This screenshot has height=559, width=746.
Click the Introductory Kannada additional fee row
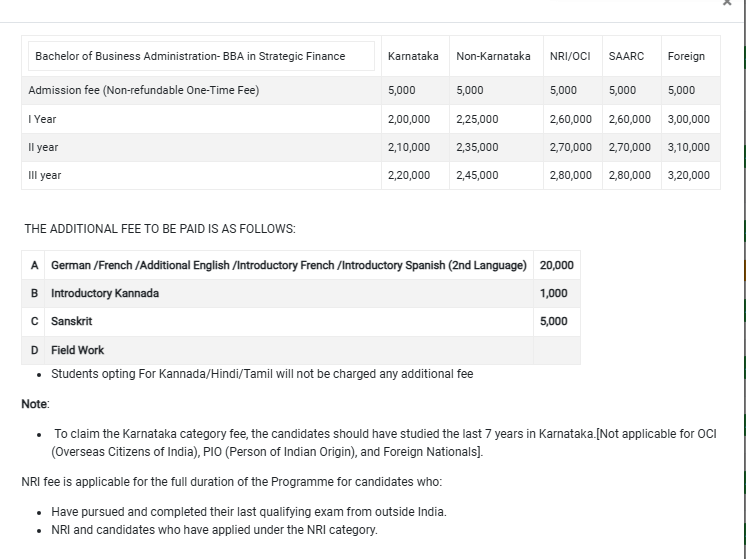tap(105, 293)
